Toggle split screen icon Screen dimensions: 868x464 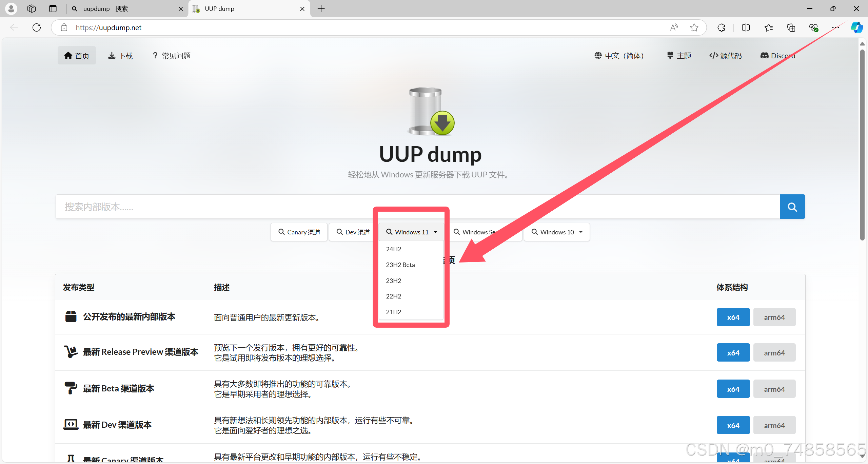coord(746,27)
